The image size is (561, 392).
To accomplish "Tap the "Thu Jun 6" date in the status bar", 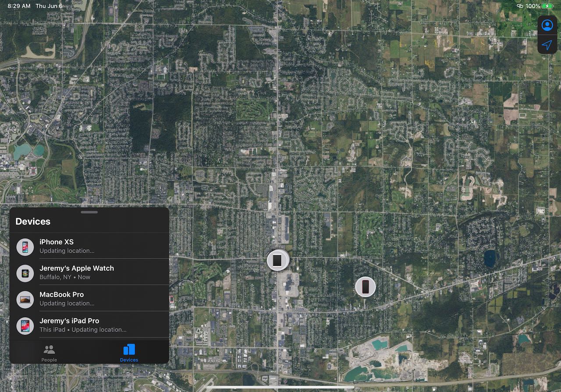I will pos(49,6).
